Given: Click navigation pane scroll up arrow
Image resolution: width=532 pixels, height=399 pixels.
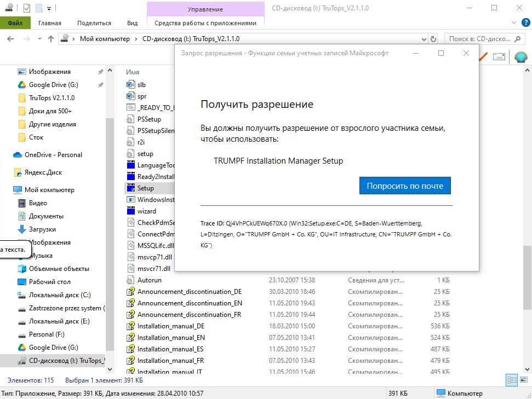Looking at the screenshot, I should [110, 71].
